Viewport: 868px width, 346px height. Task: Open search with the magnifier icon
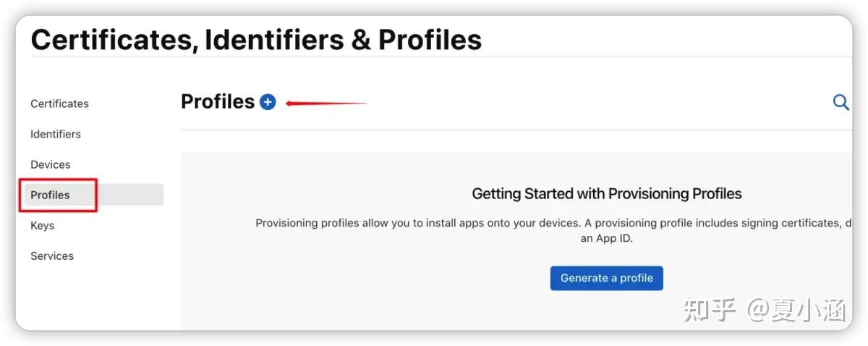point(841,103)
